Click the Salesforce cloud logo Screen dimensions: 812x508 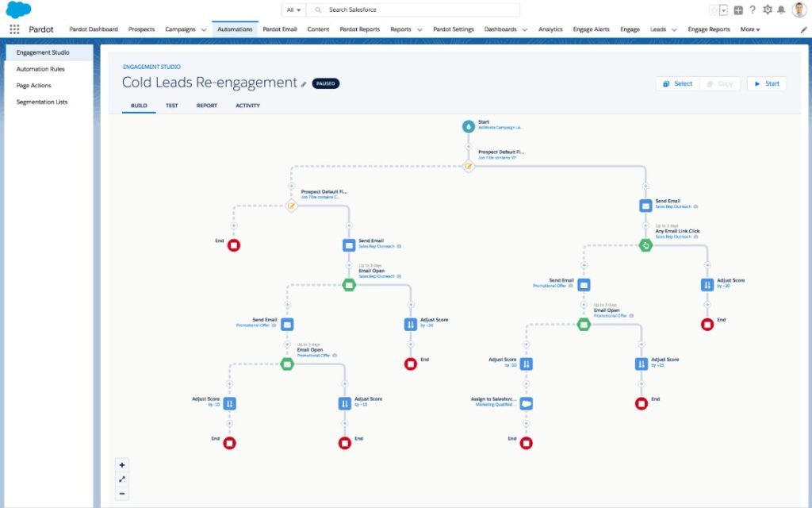[x=19, y=10]
